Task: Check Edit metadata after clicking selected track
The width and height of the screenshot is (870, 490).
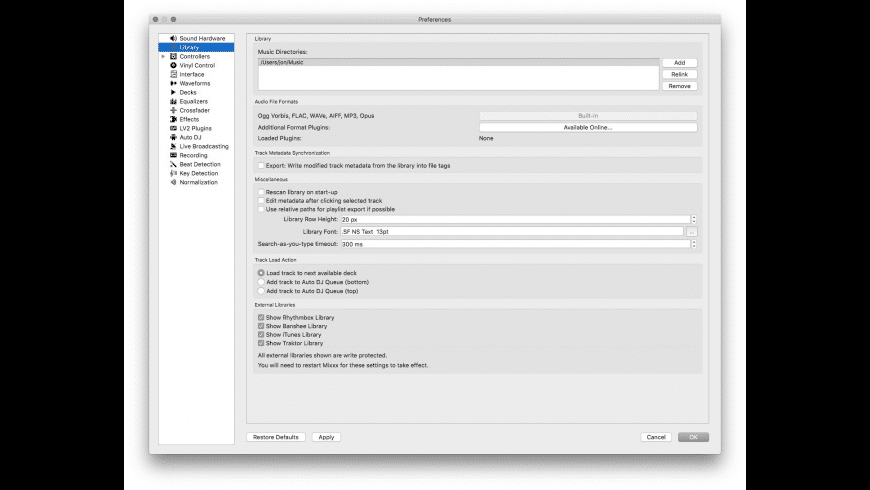Action: [x=261, y=200]
